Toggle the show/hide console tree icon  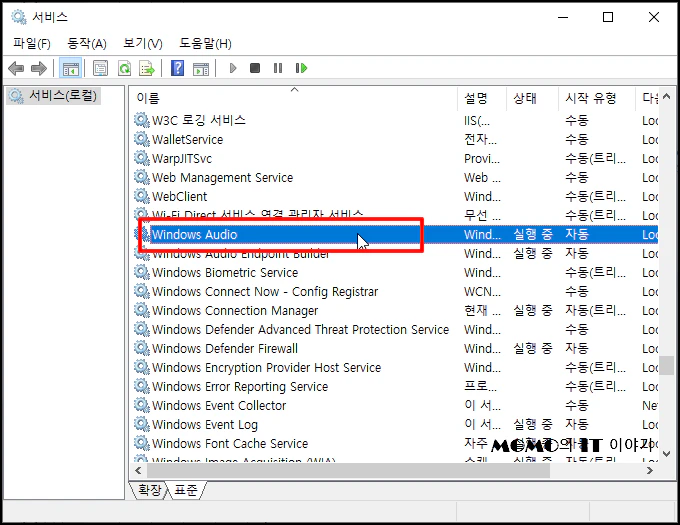[71, 68]
